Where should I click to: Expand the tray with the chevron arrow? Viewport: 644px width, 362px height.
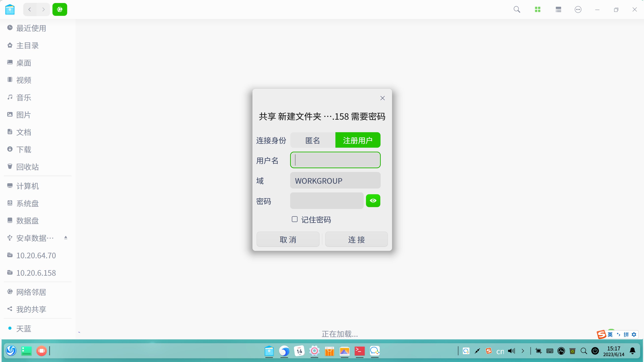523,351
